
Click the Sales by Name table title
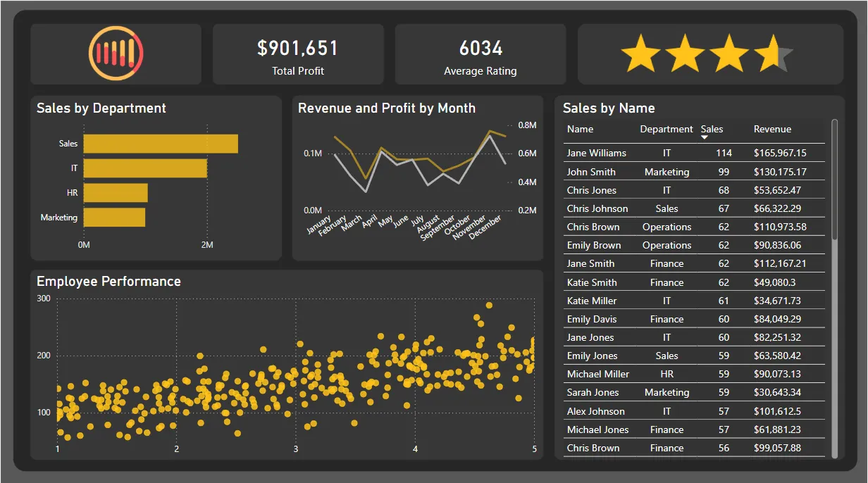pos(609,108)
